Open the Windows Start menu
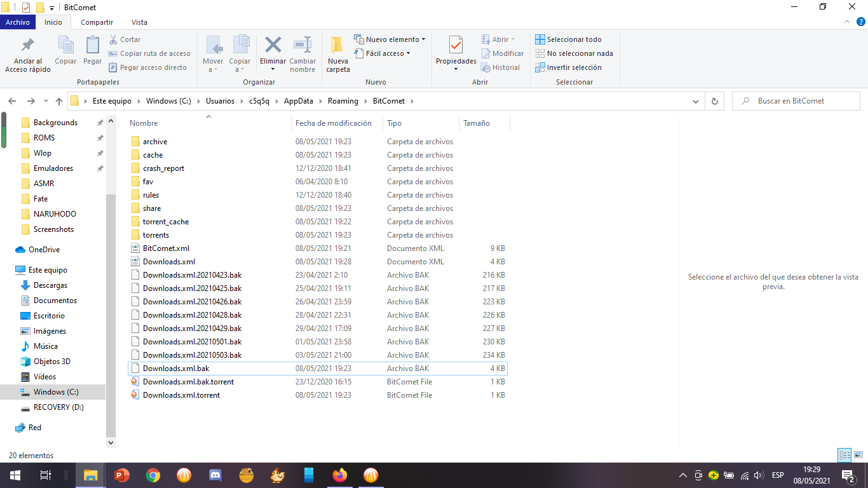 pos(15,475)
